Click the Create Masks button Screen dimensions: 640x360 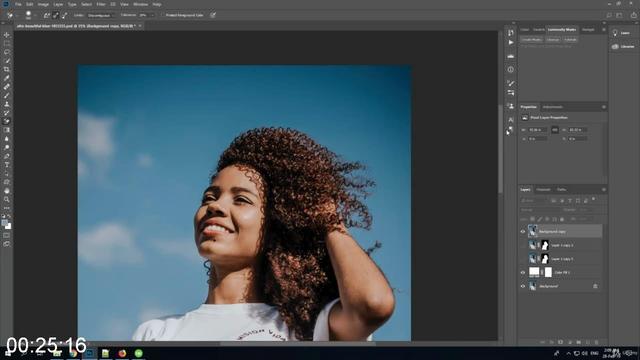tap(531, 40)
